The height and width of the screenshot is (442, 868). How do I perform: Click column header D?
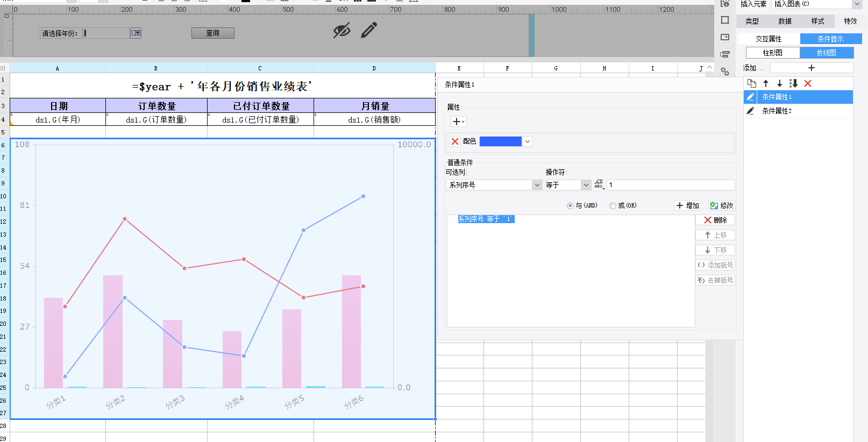374,68
